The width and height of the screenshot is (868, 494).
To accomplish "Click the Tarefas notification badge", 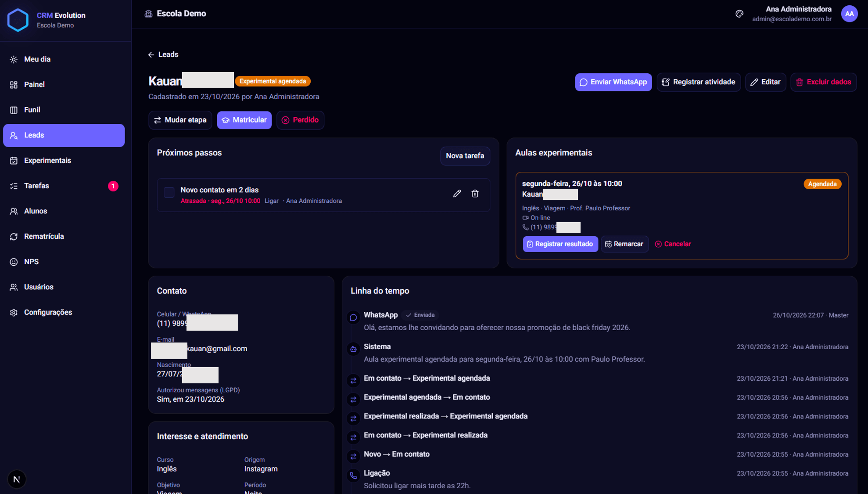I will click(x=113, y=186).
